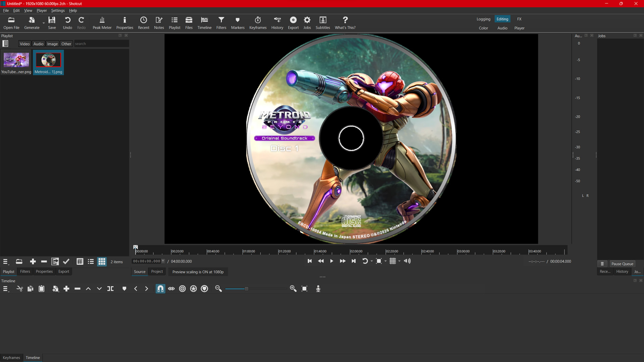The width and height of the screenshot is (644, 362).
Task: Open the playlist hamburger menu above the Playlist tab
Action: (x=6, y=262)
